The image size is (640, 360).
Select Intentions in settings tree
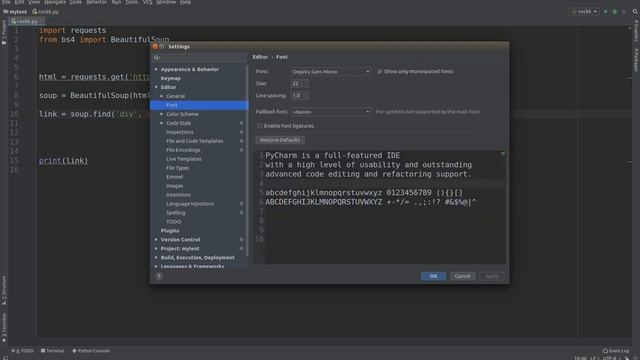[x=178, y=195]
